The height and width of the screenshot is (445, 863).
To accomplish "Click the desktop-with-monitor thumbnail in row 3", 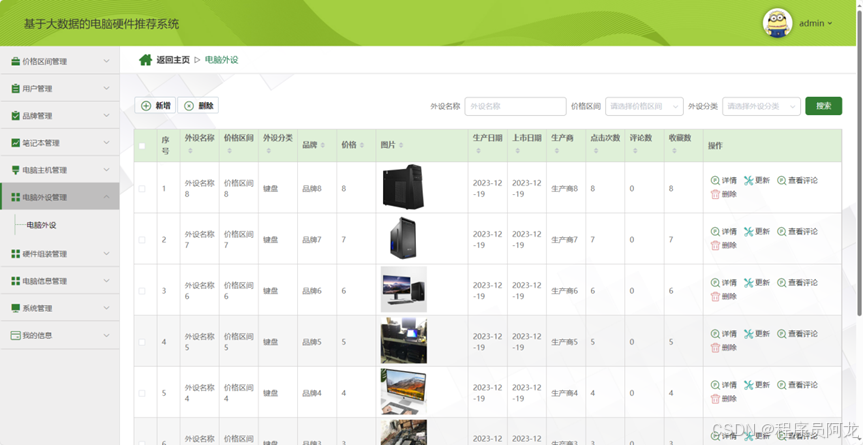I will coord(403,289).
